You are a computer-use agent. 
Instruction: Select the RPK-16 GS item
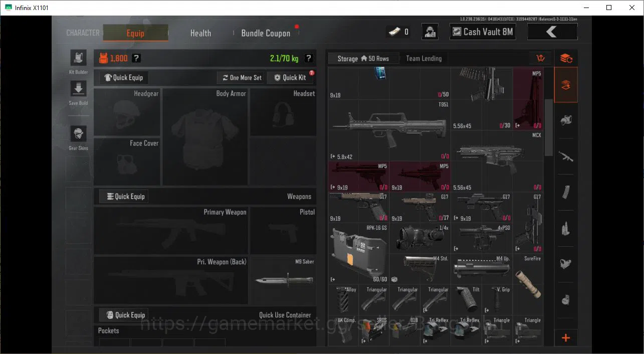click(x=358, y=253)
